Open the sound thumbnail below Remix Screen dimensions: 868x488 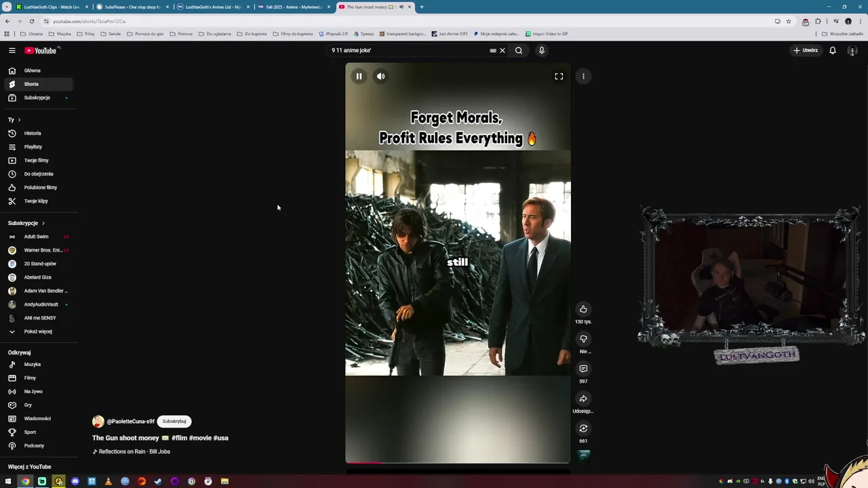pos(583,455)
